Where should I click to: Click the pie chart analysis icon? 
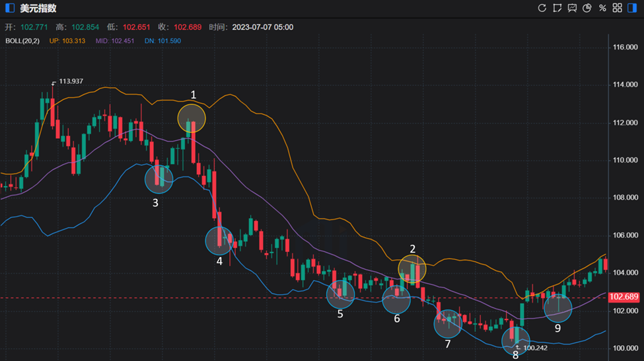pyautogui.click(x=587, y=8)
